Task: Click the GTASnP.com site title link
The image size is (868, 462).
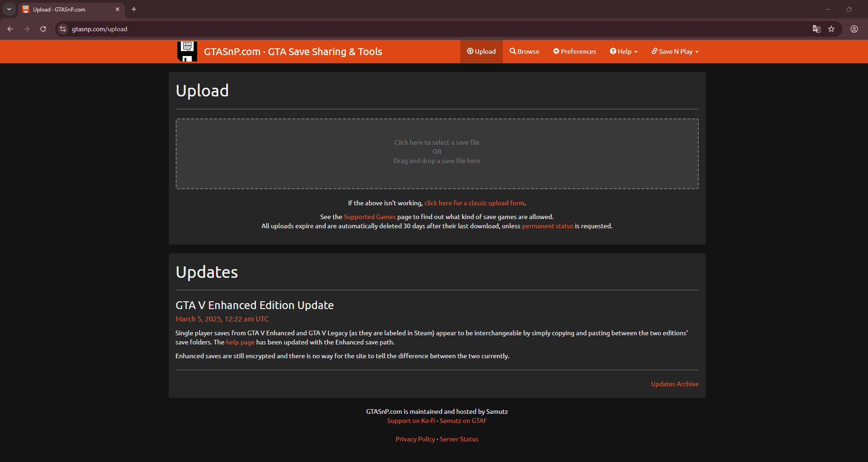Action: click(x=293, y=51)
